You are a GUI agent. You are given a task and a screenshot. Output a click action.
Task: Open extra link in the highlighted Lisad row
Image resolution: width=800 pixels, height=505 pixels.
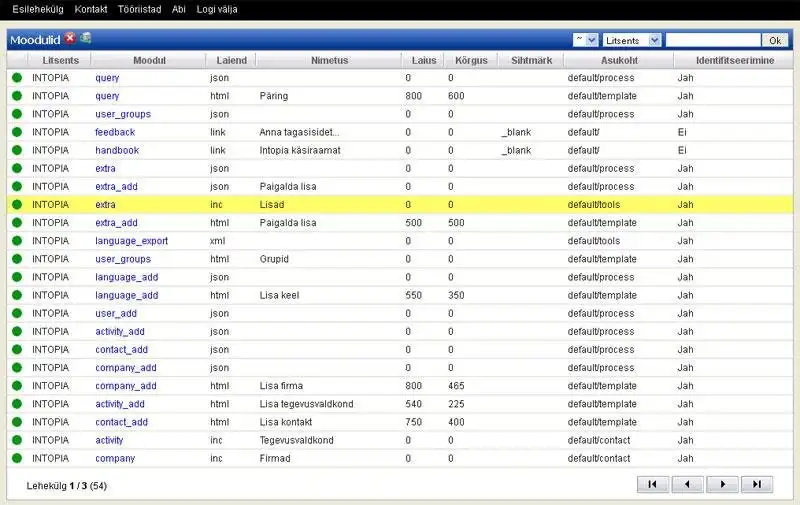(105, 205)
